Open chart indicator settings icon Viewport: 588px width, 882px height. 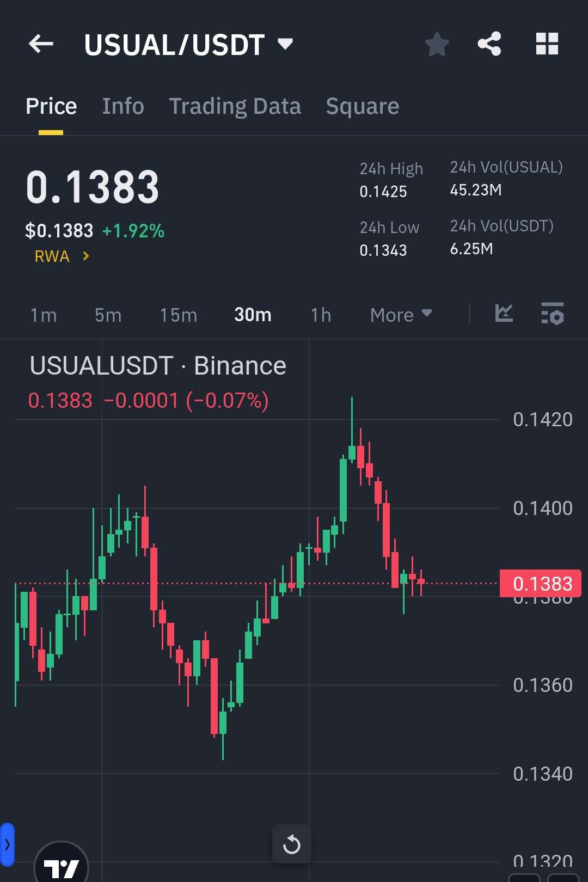point(552,314)
